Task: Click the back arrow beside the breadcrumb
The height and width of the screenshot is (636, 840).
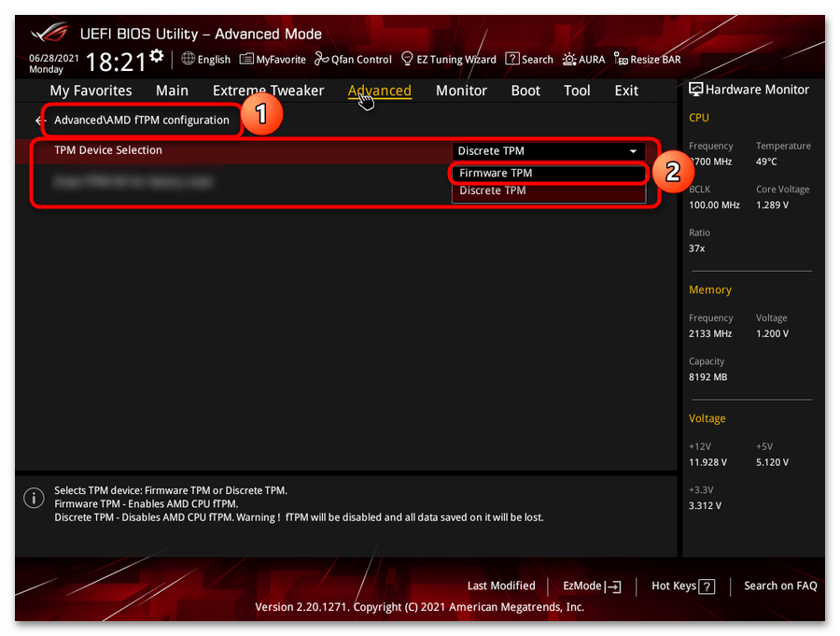Action: (39, 120)
